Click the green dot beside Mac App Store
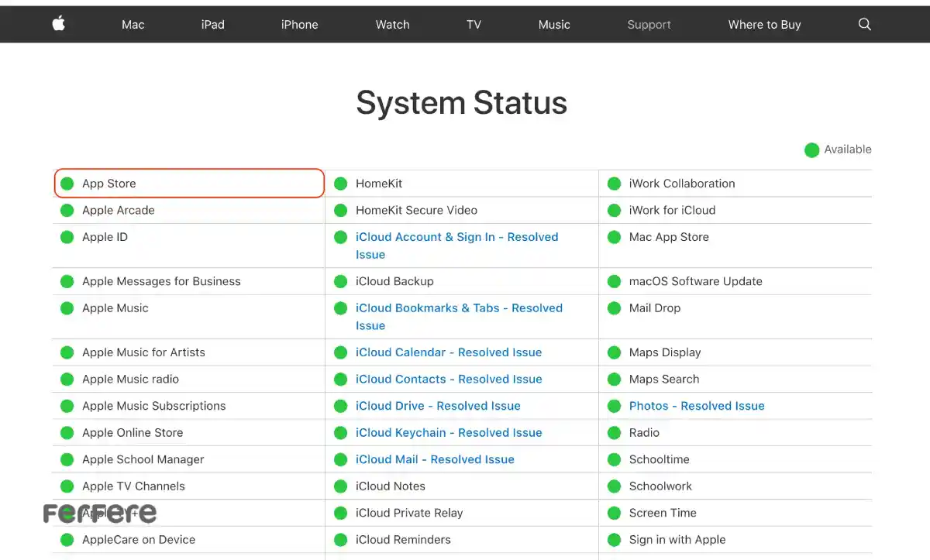Screen dimensions: 930x560 (x=614, y=237)
